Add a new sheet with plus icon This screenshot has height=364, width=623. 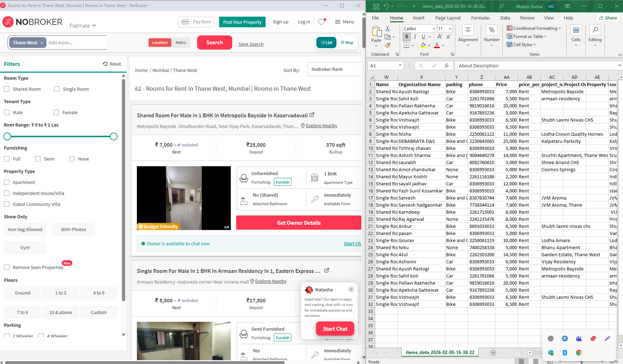pos(493,352)
